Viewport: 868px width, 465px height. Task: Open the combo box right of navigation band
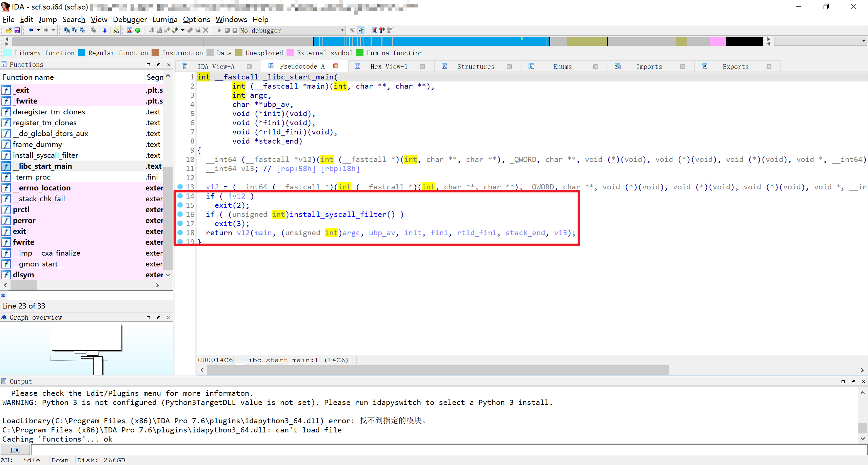pyautogui.click(x=821, y=41)
